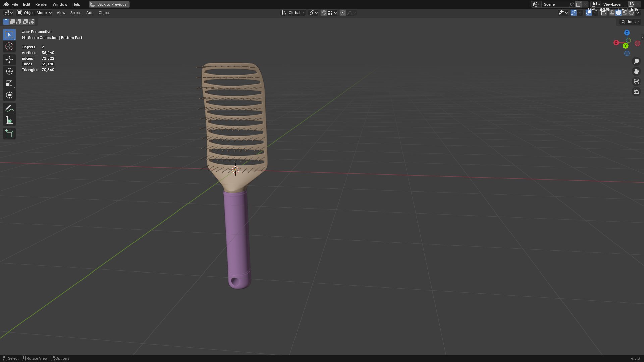
Task: Open the Object menu
Action: pos(104,13)
